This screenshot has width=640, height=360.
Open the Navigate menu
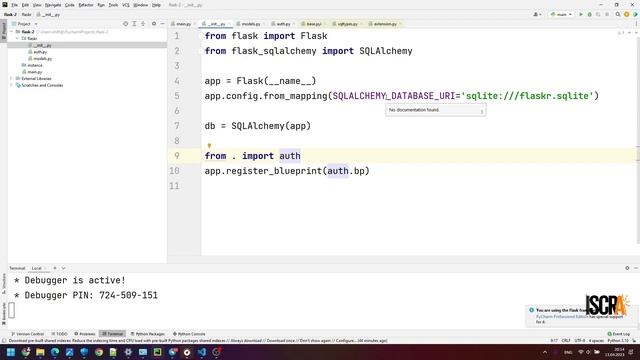(53, 5)
